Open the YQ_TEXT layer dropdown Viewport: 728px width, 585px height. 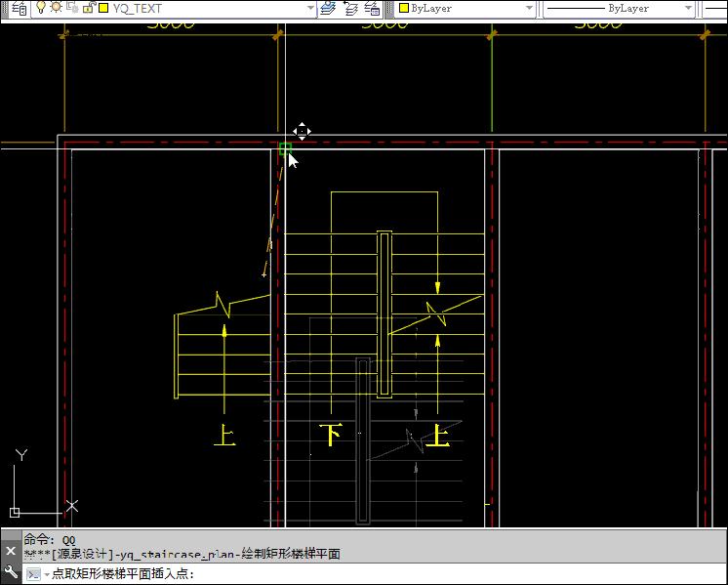coord(310,9)
